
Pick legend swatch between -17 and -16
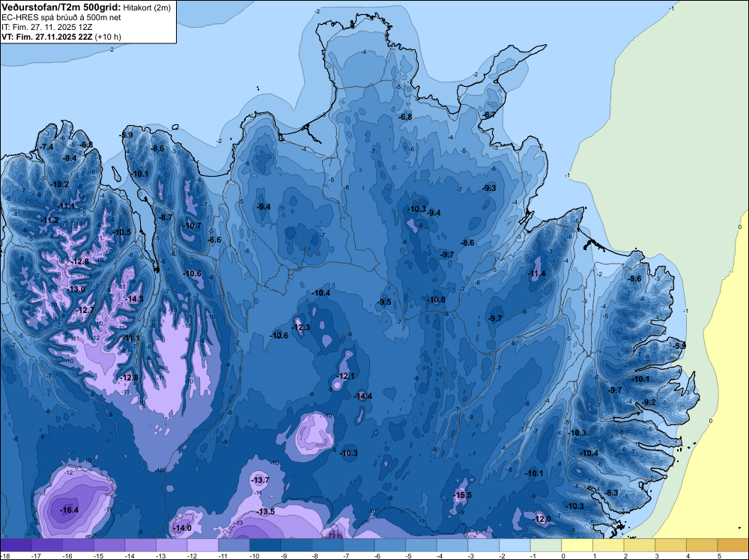coord(46,545)
